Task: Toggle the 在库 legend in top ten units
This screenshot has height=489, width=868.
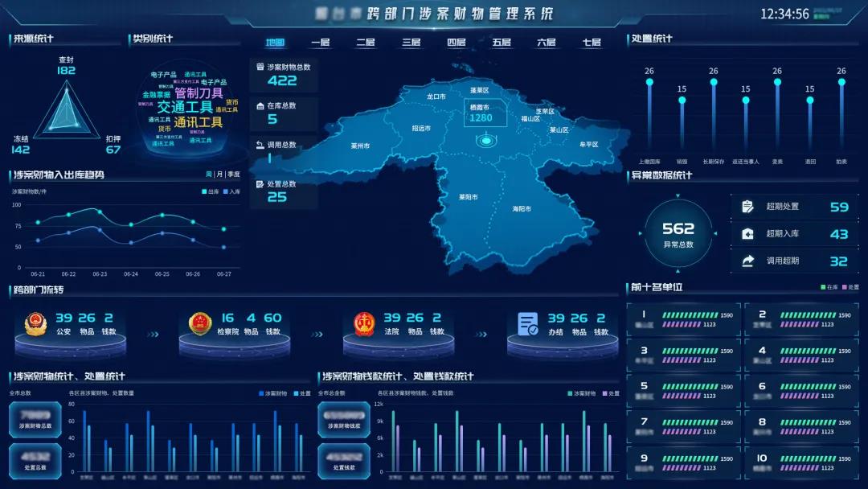Action: [x=827, y=287]
